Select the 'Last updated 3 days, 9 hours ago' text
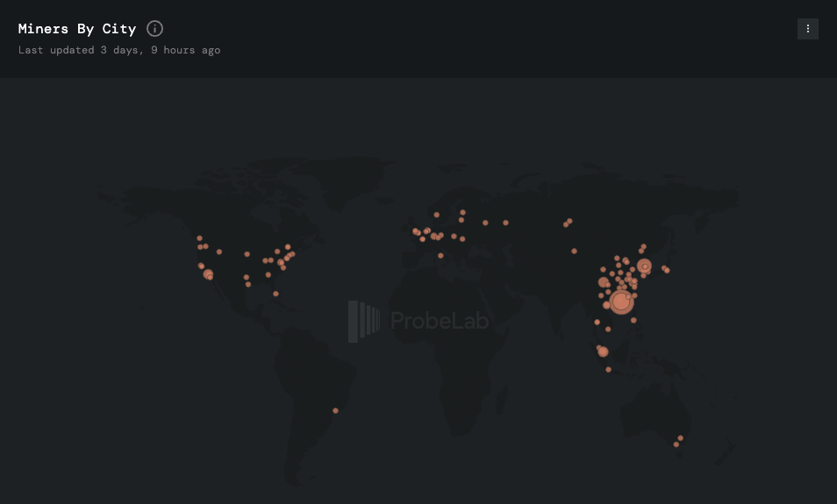The height and width of the screenshot is (504, 837). pyautogui.click(x=119, y=50)
